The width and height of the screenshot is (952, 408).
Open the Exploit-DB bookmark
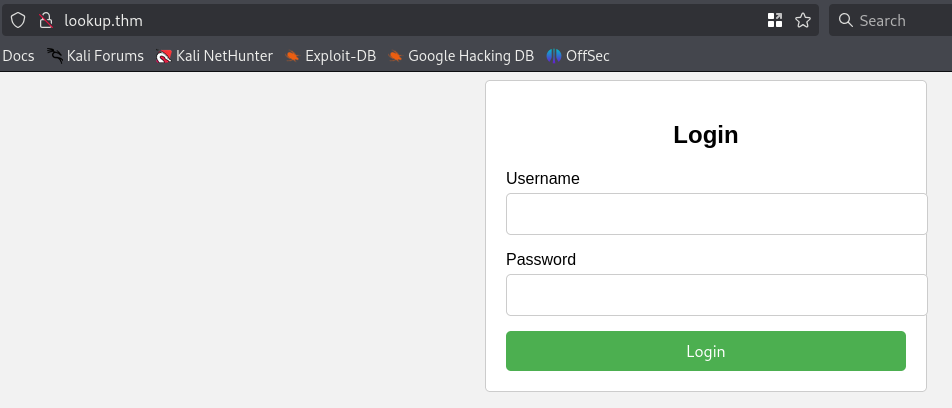coord(331,56)
